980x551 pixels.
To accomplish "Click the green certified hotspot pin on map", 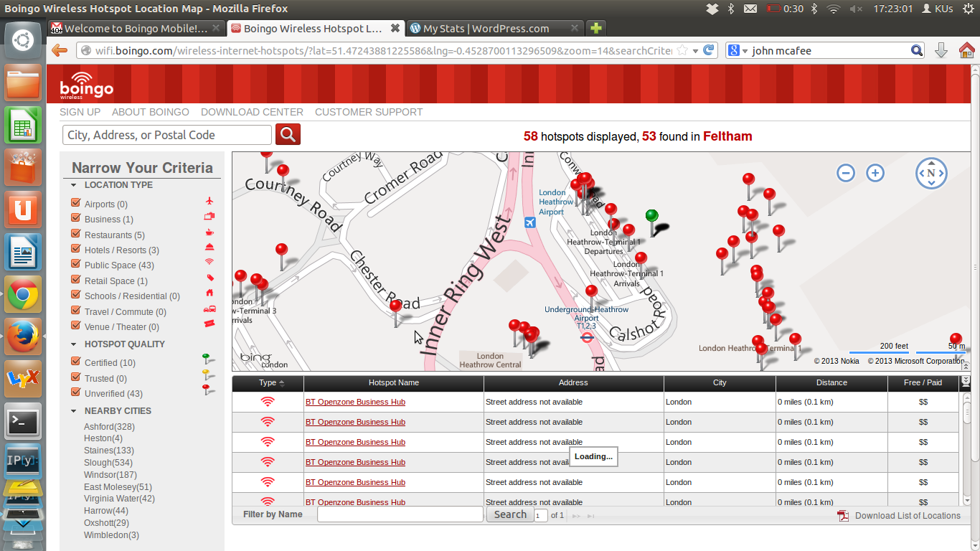I will tap(651, 217).
